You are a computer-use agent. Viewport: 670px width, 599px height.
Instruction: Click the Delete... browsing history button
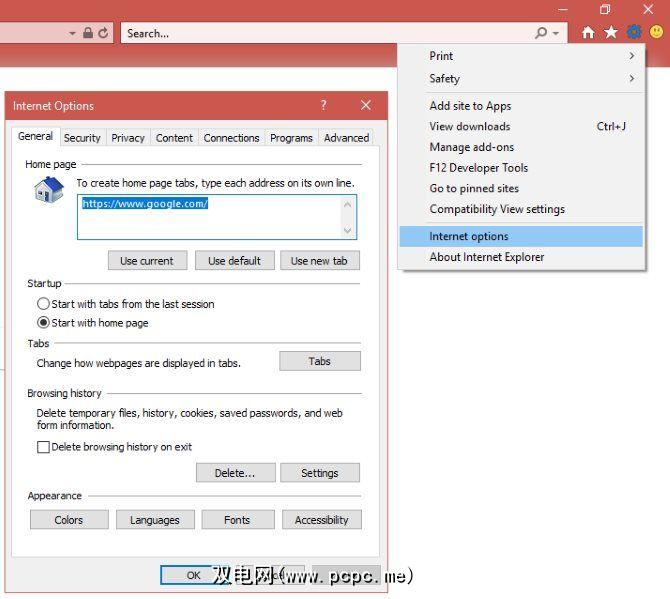click(x=235, y=473)
